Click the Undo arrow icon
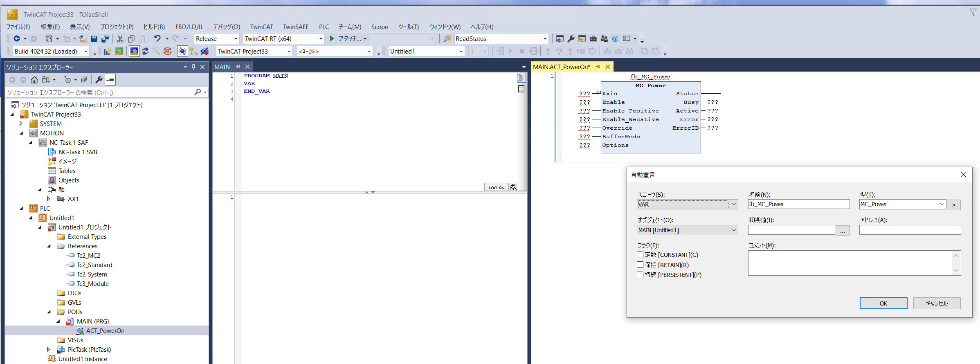 [x=157, y=39]
